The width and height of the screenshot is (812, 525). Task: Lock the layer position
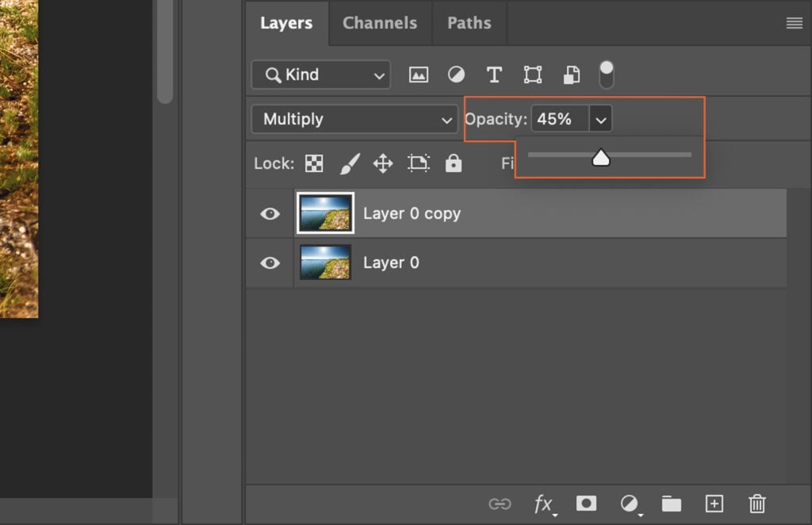point(383,163)
